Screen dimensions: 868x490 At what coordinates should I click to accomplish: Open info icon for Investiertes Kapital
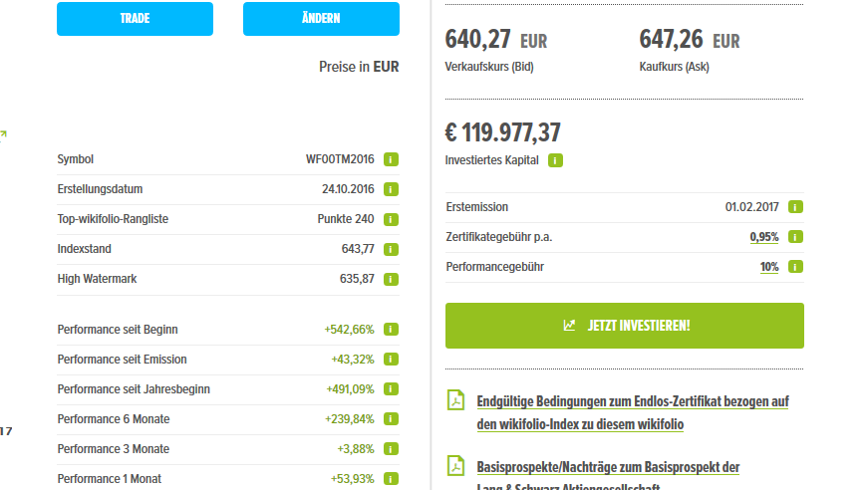point(555,160)
